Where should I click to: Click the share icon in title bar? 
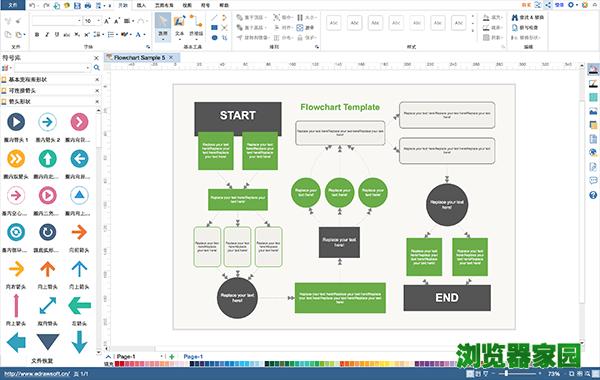[548, 5]
